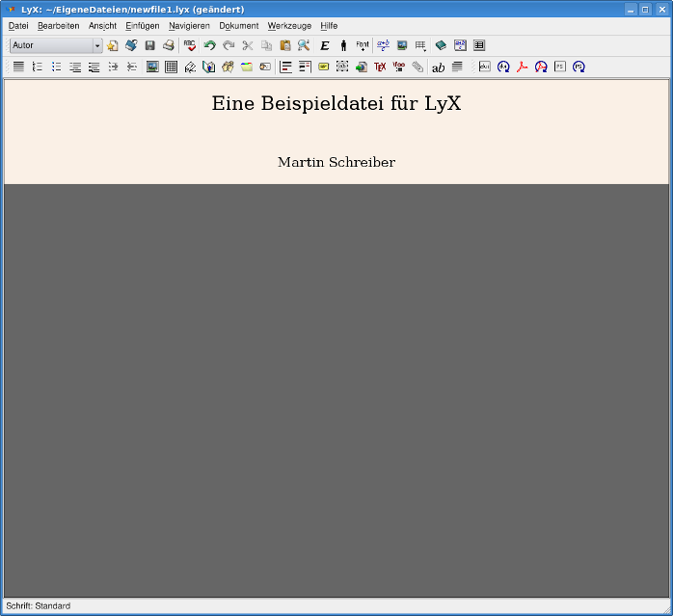
Task: View PostScript PS icon
Action: [x=560, y=67]
